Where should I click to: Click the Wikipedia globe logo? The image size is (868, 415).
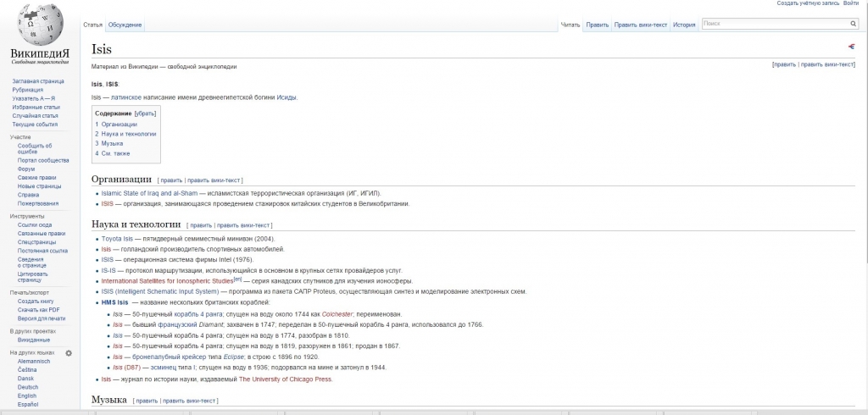coord(41,24)
